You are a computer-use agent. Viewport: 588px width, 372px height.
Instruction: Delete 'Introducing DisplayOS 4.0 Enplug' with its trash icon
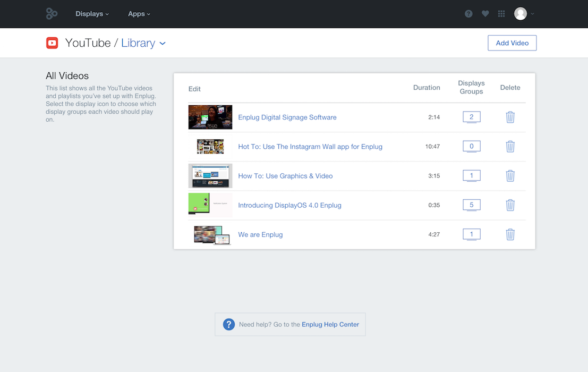(x=510, y=205)
